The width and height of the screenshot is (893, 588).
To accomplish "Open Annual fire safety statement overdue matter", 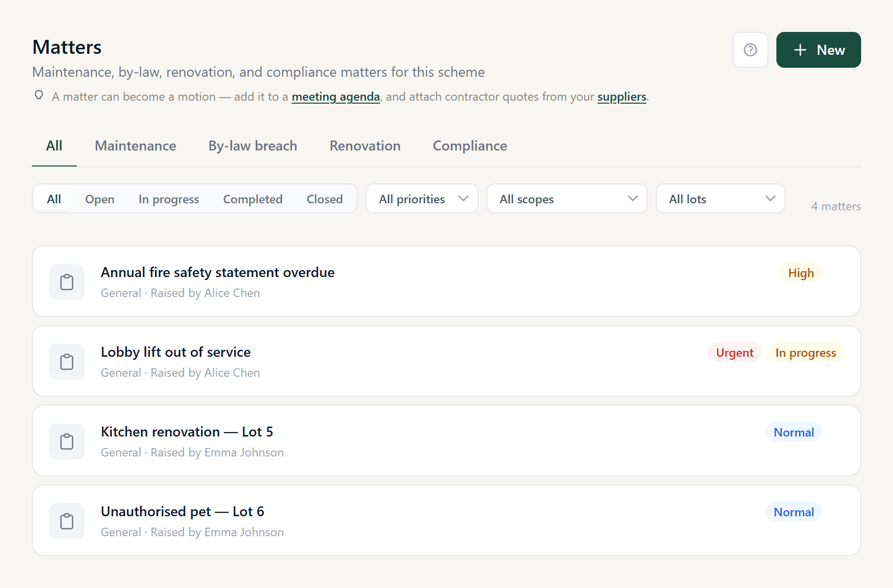I will pyautogui.click(x=446, y=281).
